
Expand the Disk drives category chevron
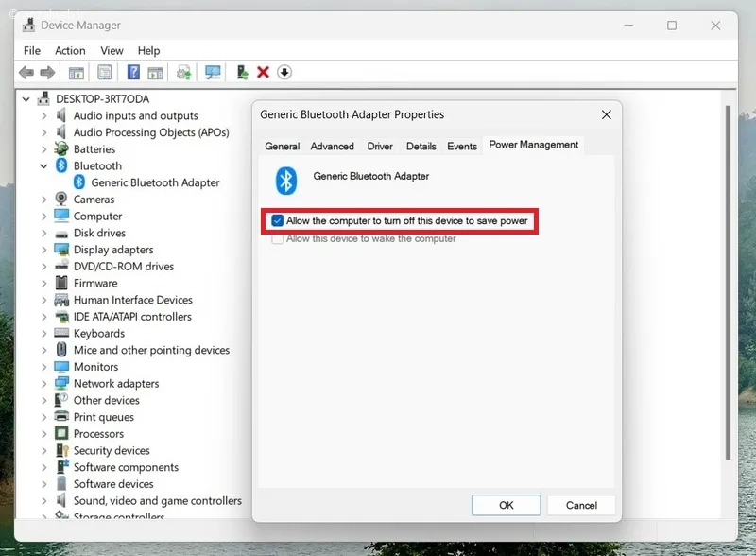[43, 234]
